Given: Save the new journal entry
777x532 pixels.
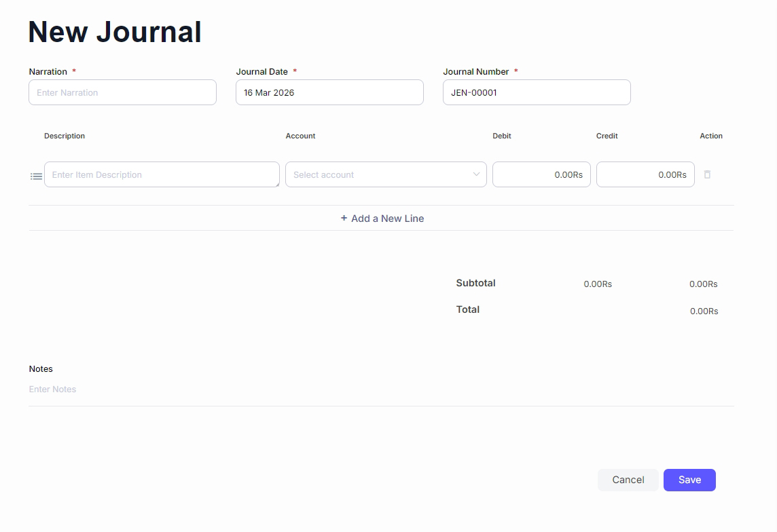Looking at the screenshot, I should (689, 480).
